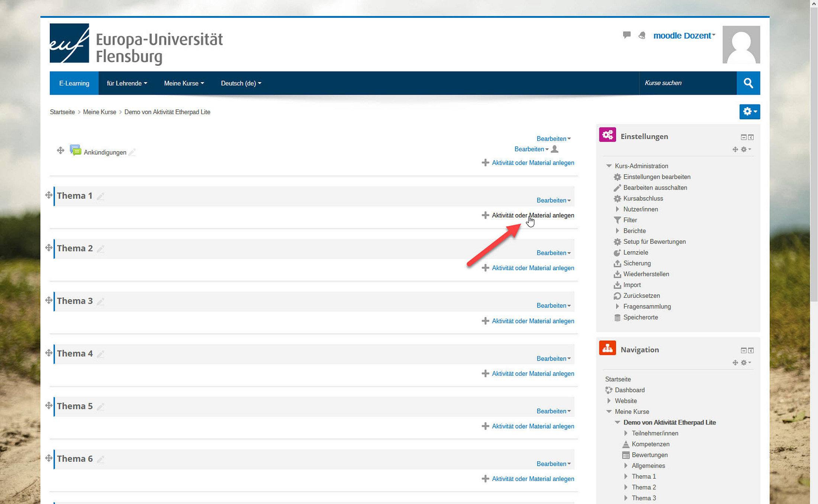
Task: Click the messages speech bubble icon
Action: [x=627, y=35]
